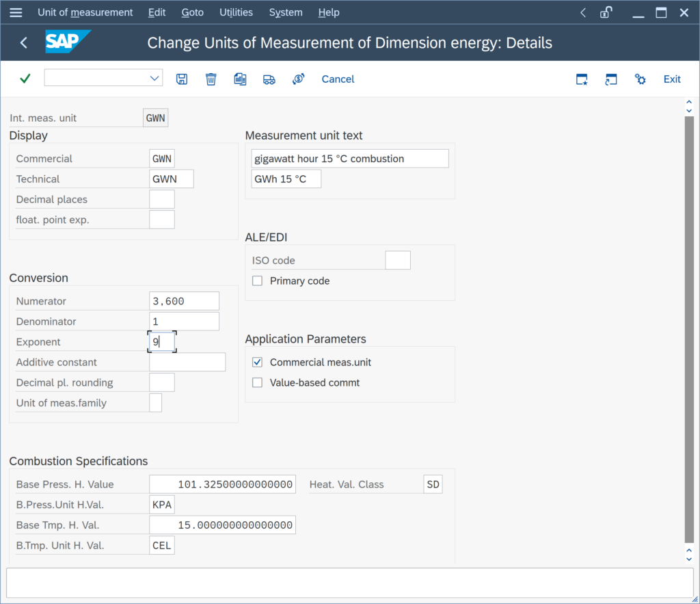Click the Numerator field showing 3,600

click(184, 301)
